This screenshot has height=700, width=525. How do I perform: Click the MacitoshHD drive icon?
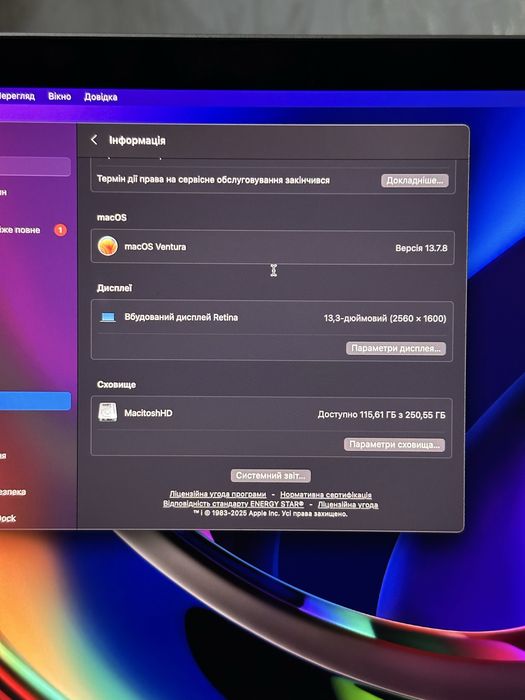point(108,412)
